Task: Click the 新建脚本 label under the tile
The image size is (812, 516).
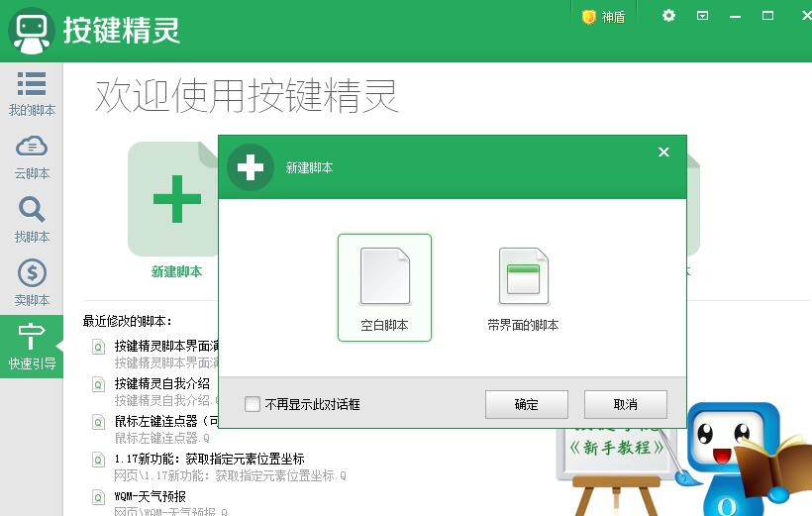Action: tap(176, 271)
